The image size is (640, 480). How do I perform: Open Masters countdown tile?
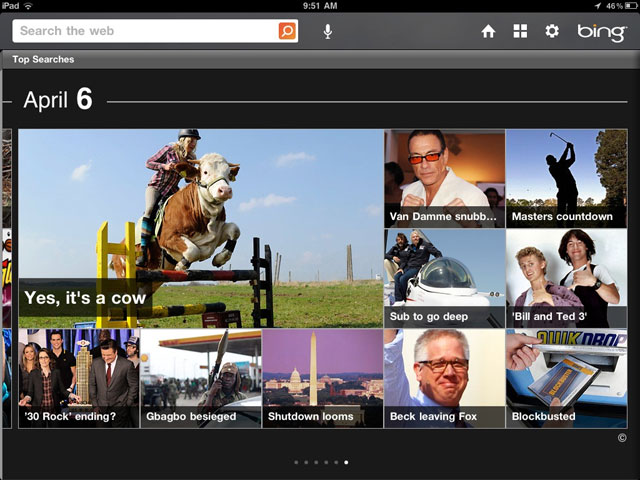567,179
